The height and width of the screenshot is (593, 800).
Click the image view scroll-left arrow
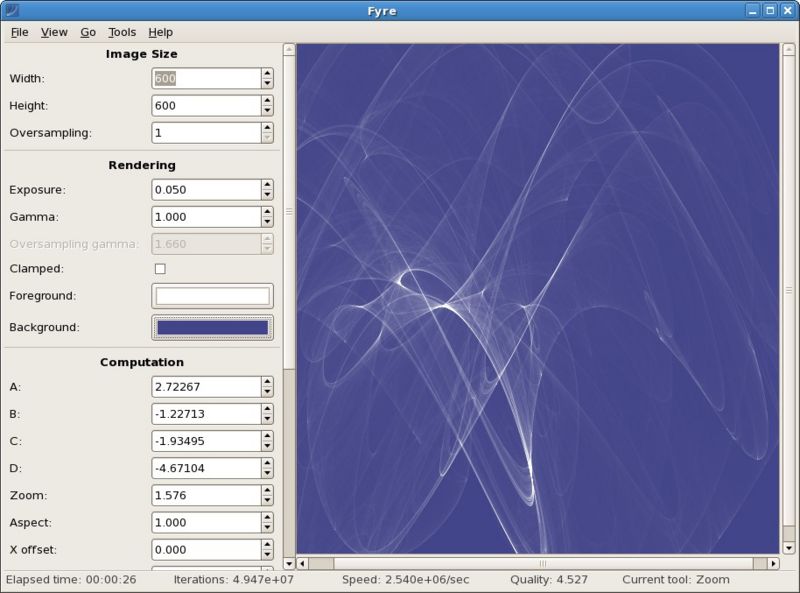[x=303, y=563]
